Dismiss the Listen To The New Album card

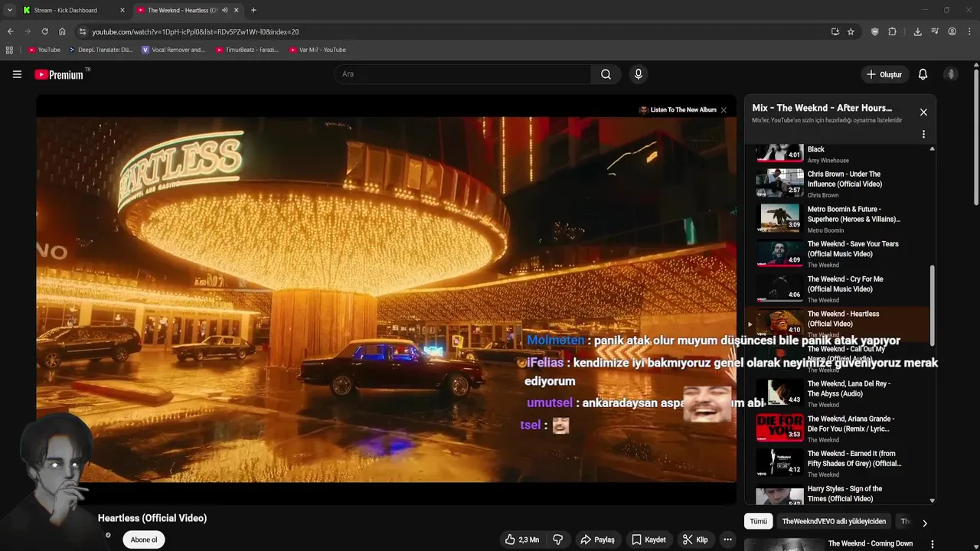(724, 110)
